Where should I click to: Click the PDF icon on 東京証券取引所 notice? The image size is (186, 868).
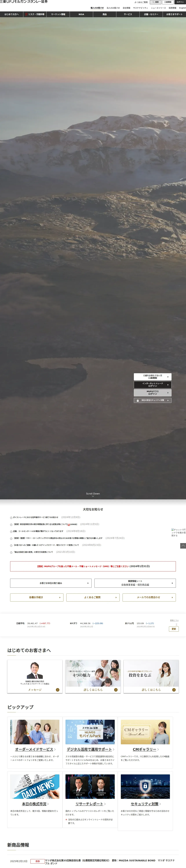pos(69,525)
